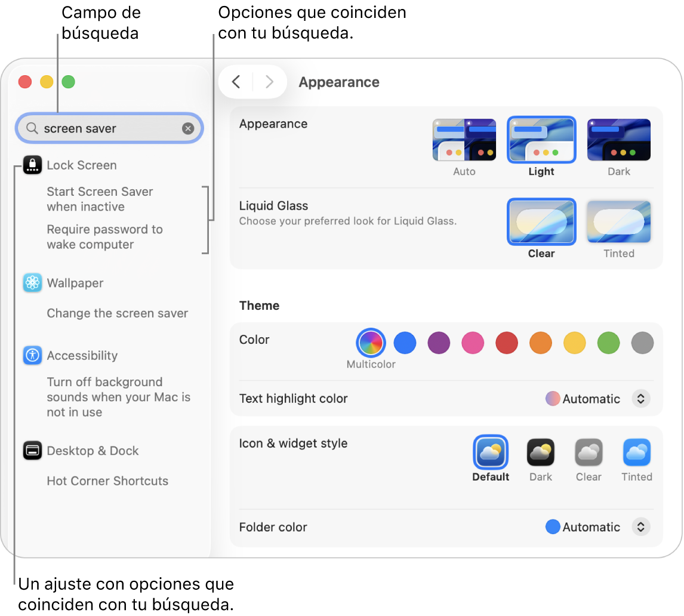Open the Folder color dropdown

(640, 527)
